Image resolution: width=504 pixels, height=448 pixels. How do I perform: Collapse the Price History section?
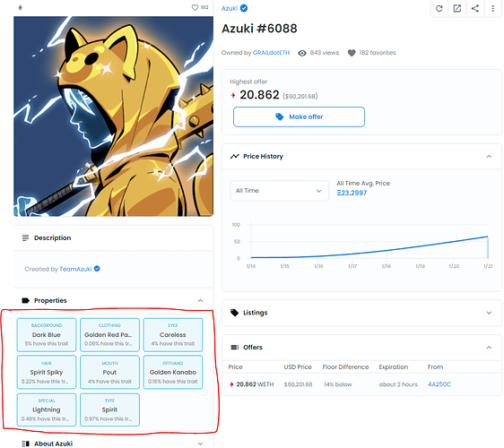point(489,157)
